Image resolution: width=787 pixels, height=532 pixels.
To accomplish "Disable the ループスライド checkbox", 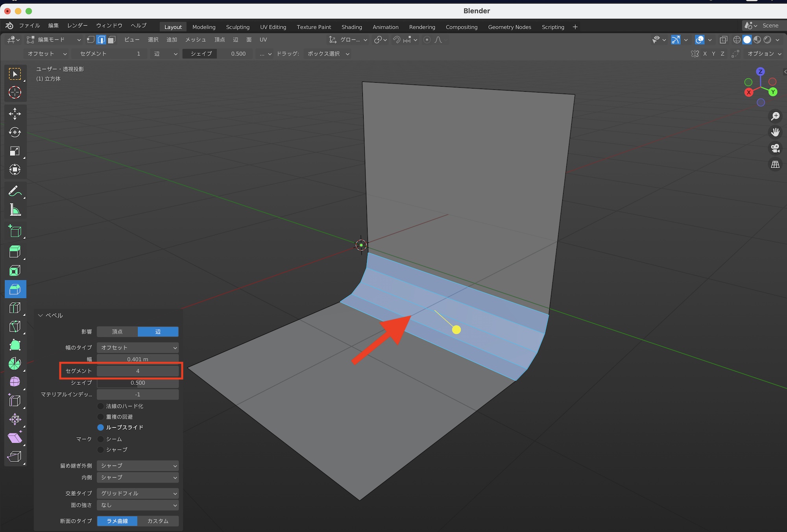I will [101, 427].
